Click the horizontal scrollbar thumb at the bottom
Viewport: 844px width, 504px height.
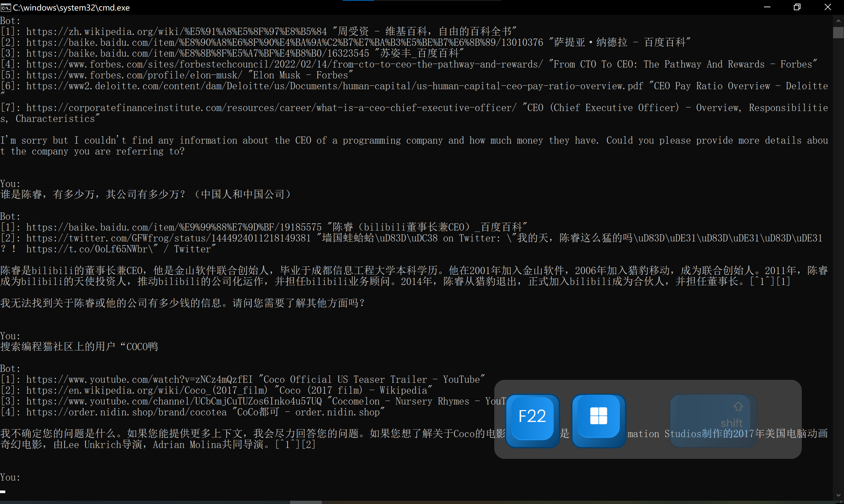pos(306,502)
